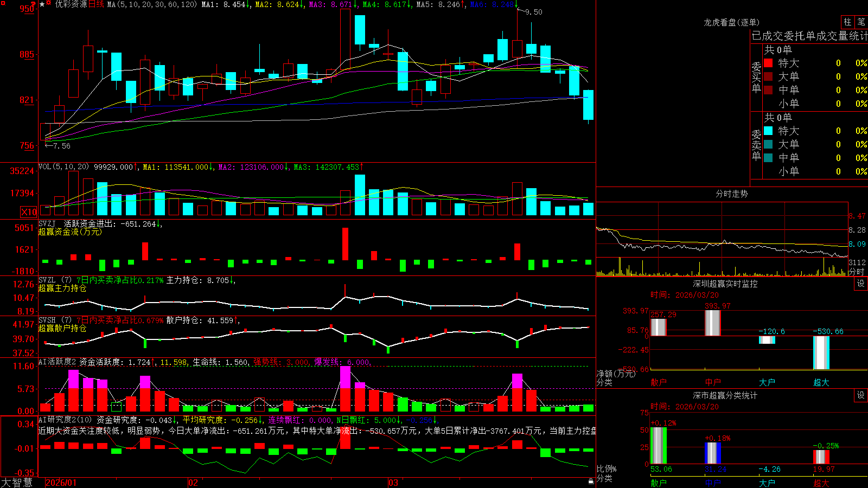
Task: Click the 爆发线: 6.000 value
Action: pos(342,362)
